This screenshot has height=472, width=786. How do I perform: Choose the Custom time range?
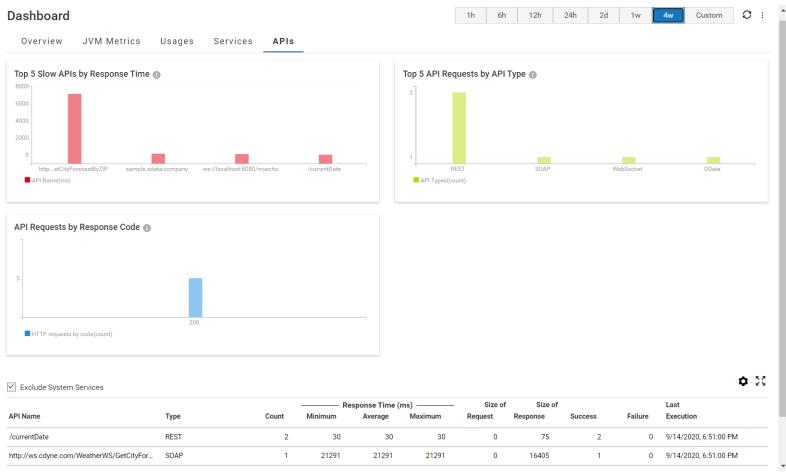[x=709, y=15]
